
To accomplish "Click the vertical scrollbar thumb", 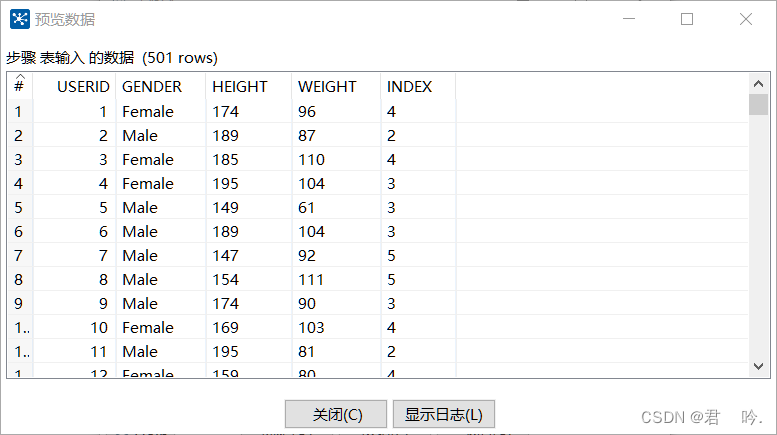I will pos(758,104).
